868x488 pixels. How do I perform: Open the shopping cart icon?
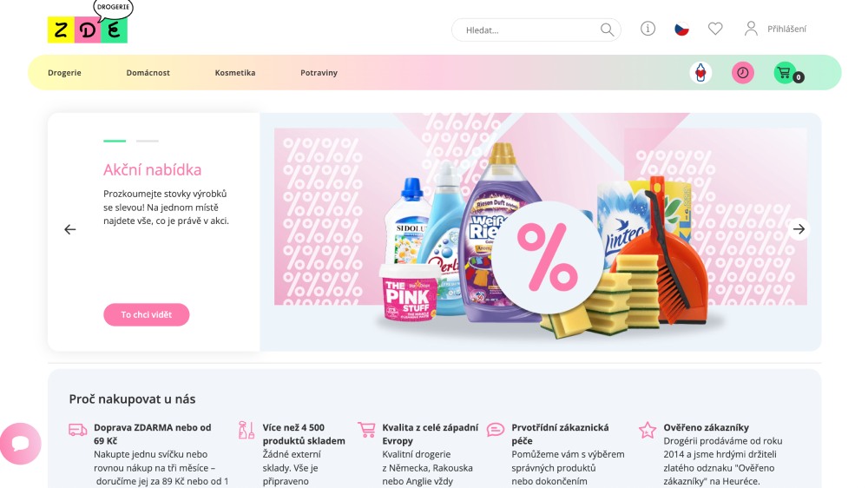785,73
